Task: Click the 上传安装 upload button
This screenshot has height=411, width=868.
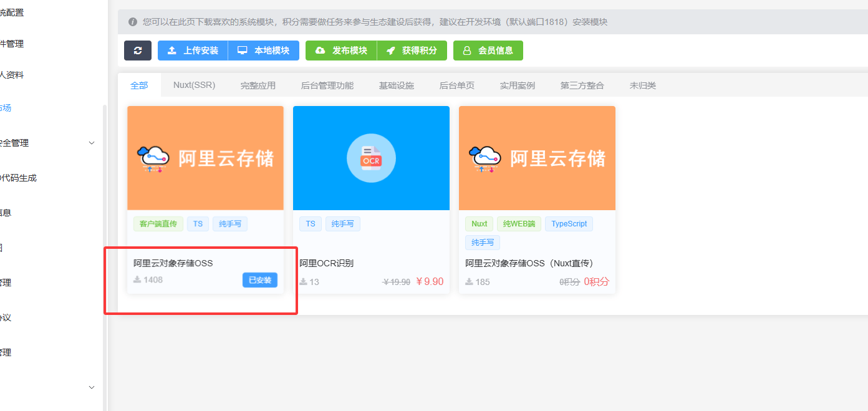Action: click(193, 51)
